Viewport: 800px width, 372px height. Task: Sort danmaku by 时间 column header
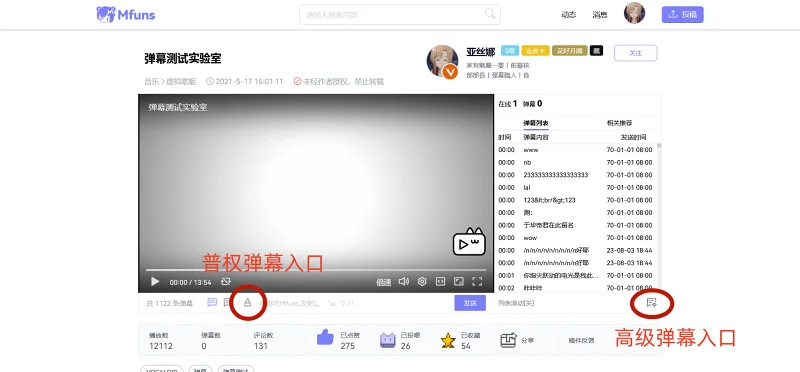(x=505, y=137)
